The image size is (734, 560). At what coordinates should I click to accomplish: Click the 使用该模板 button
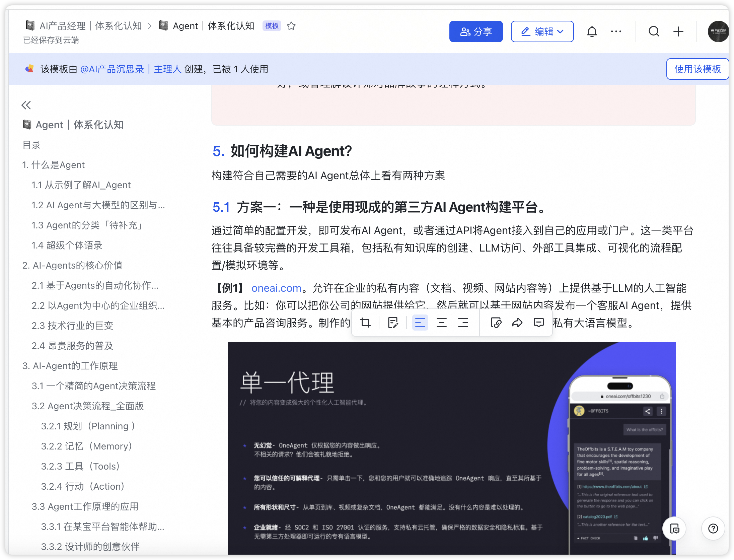point(697,69)
